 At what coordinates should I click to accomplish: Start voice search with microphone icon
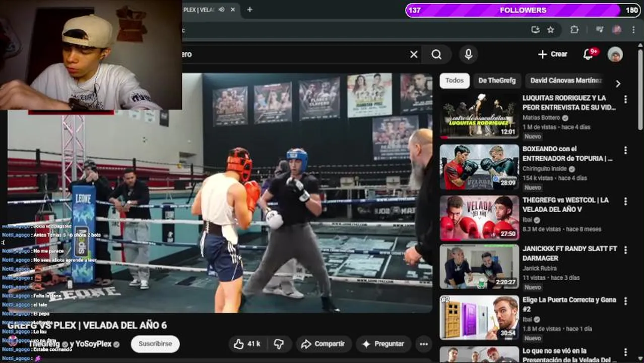468,54
